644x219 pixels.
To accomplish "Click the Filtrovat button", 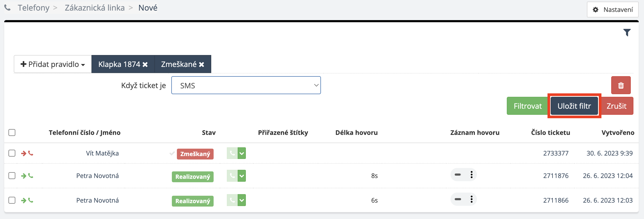I will 527,106.
